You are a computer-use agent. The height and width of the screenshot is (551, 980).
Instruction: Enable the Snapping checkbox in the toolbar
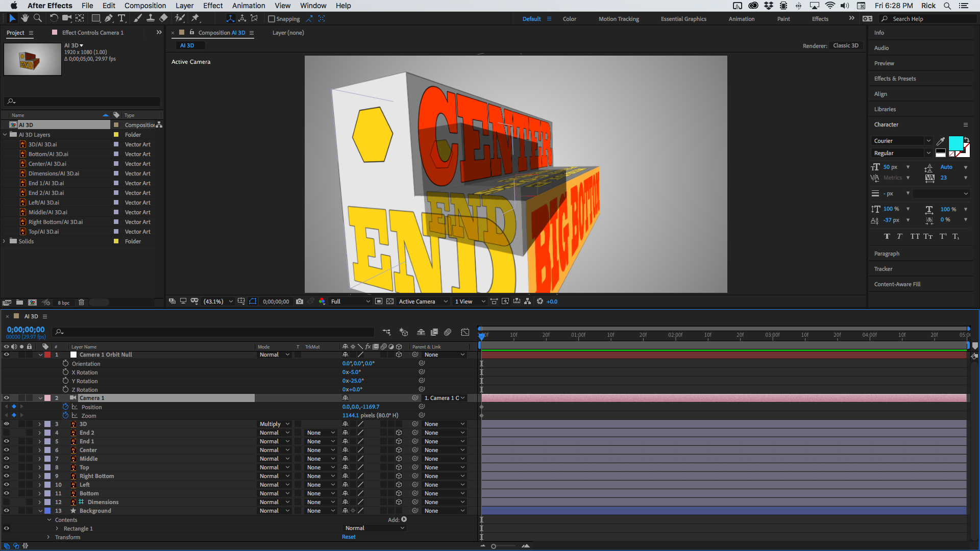click(x=271, y=19)
